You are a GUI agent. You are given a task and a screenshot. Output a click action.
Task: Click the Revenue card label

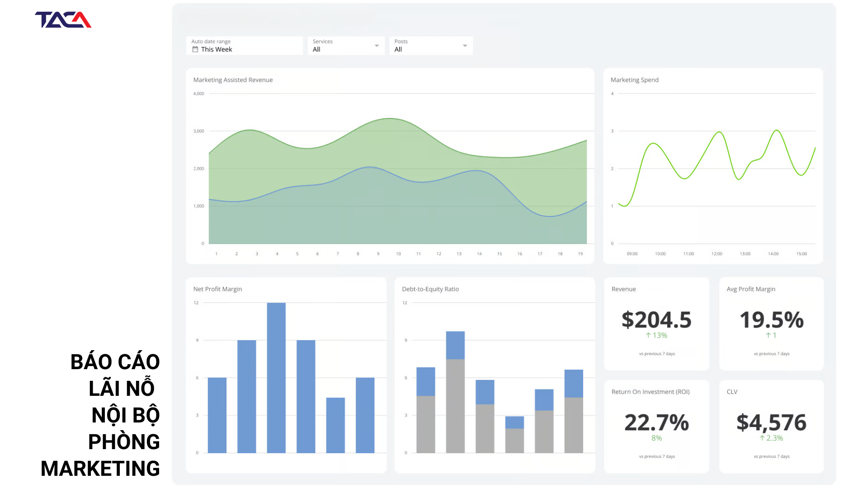[x=623, y=289]
